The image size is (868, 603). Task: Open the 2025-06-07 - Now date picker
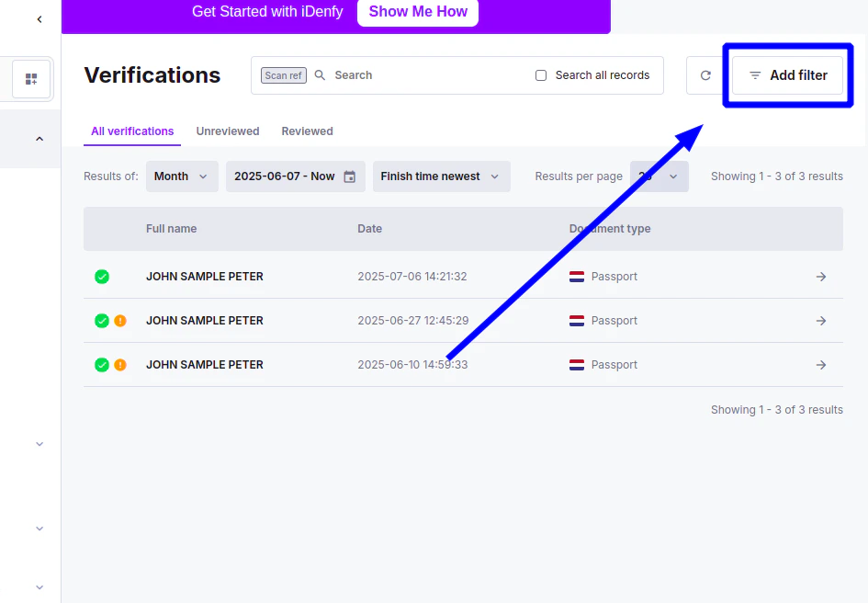pos(296,176)
